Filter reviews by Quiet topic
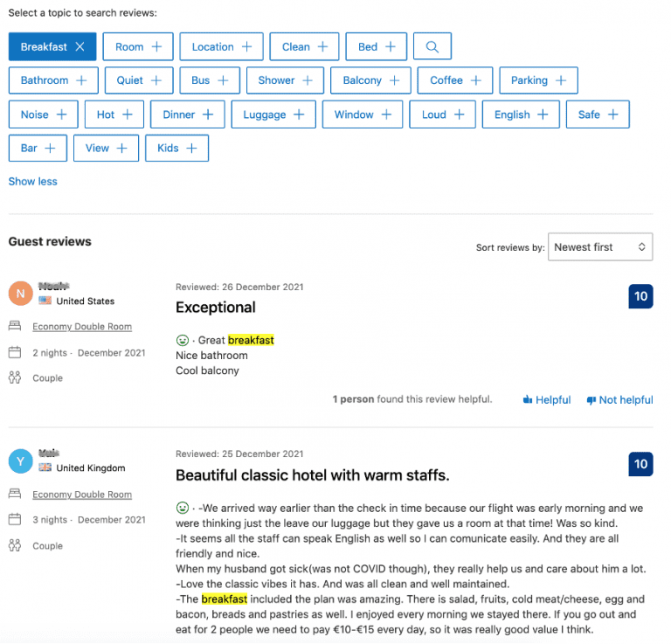 point(139,80)
